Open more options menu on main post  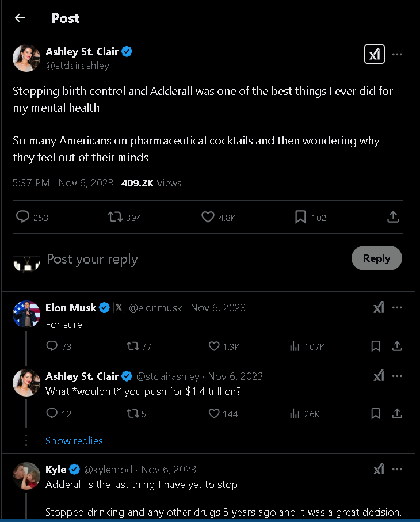[397, 55]
